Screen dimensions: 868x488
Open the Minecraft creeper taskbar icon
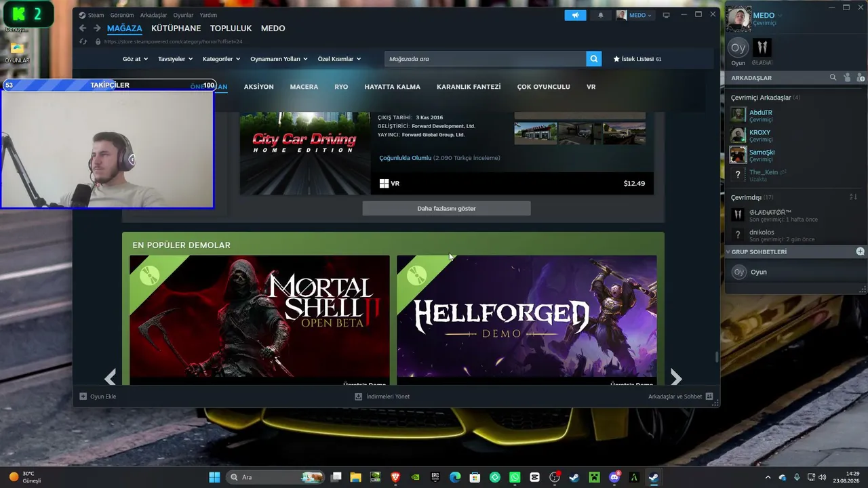tap(594, 477)
